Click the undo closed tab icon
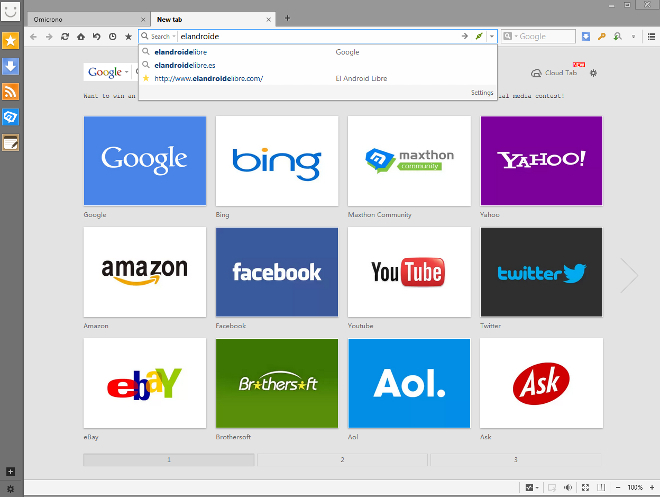Screen dimensions: 660x497 click(x=97, y=37)
